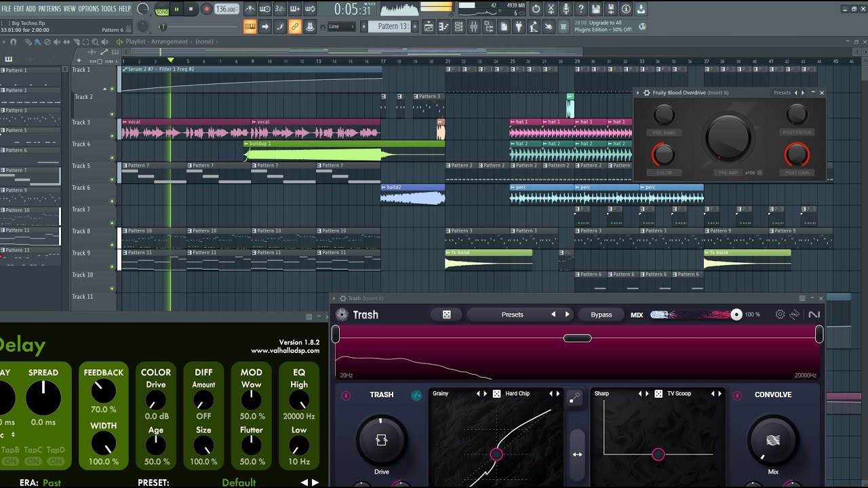Image resolution: width=868 pixels, height=488 pixels.
Task: Click the vocal clip on Track 3
Action: tap(185, 129)
